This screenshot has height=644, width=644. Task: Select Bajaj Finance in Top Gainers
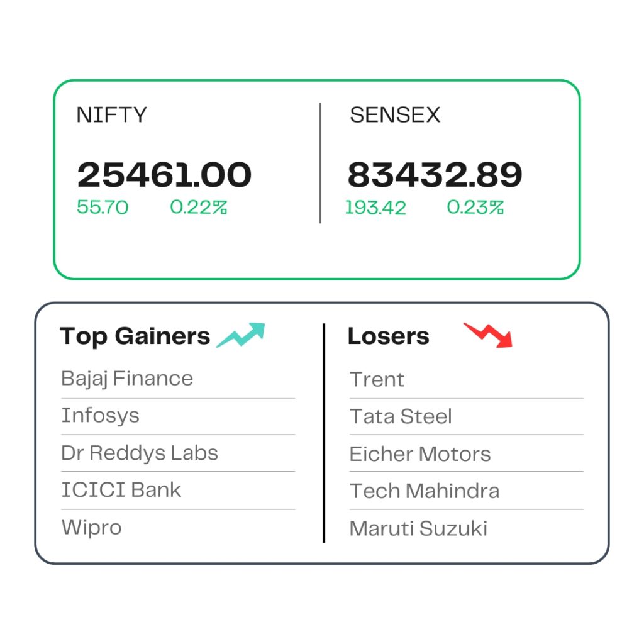[x=127, y=379]
